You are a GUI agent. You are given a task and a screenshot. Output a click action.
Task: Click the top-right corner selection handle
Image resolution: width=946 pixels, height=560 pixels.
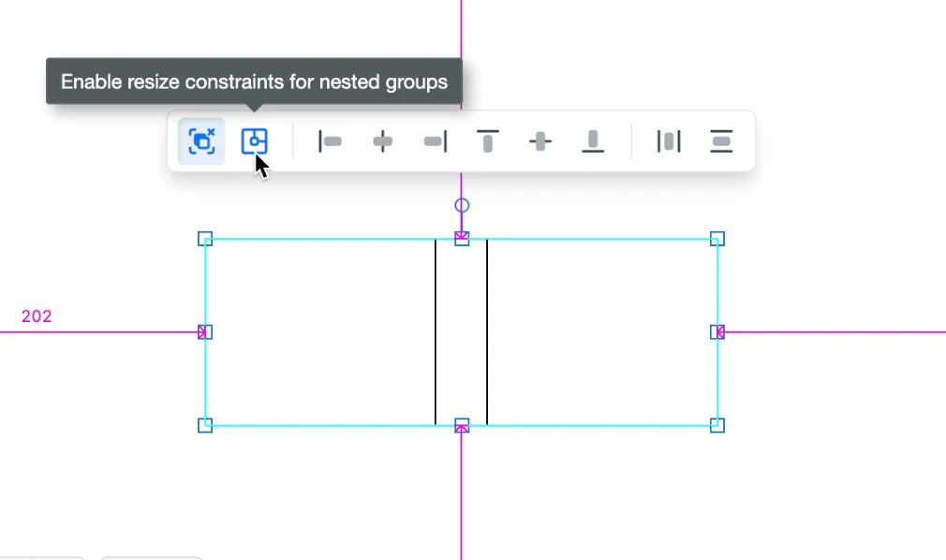[x=717, y=239]
